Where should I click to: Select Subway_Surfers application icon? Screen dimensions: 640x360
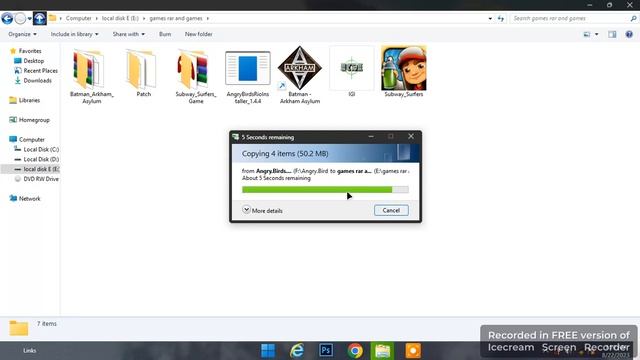[x=404, y=71]
